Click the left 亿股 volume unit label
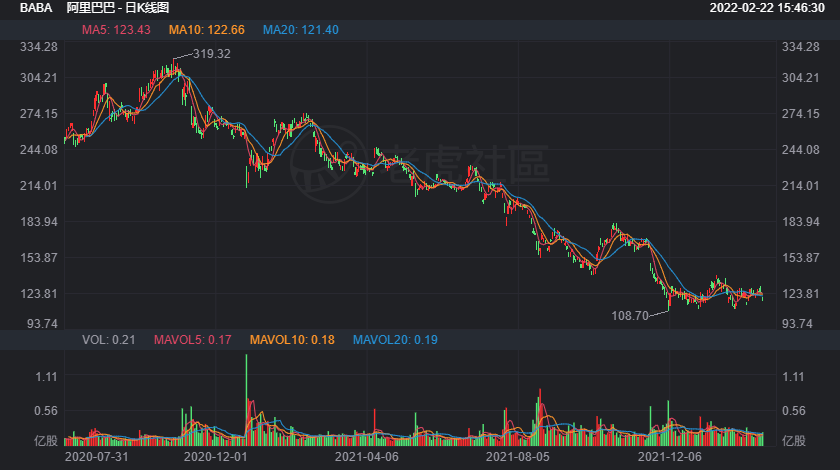Viewport: 840px width, 470px height. 46,441
